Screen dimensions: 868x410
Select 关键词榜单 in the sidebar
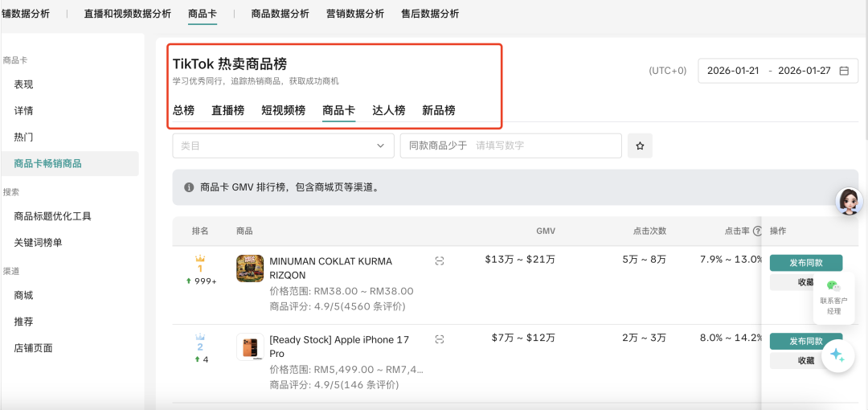click(x=38, y=243)
